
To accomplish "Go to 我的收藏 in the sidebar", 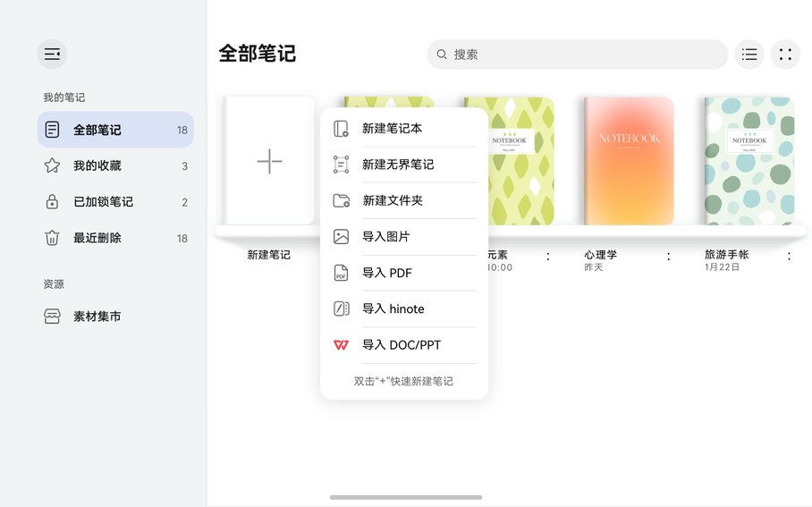I will (115, 165).
